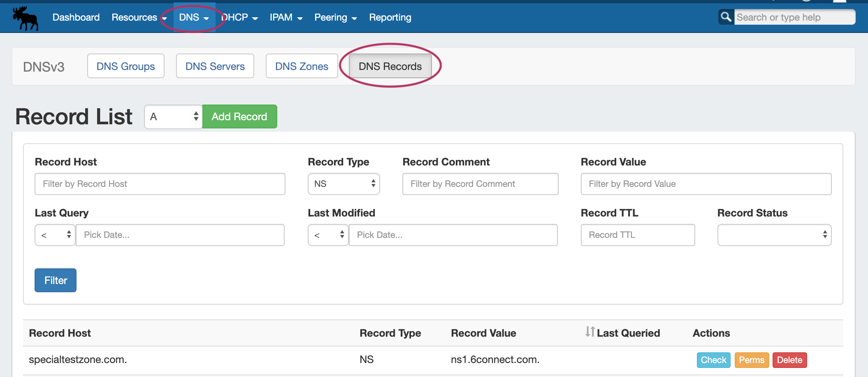This screenshot has width=868, height=377.
Task: Apply filters with the Filter button
Action: pyautogui.click(x=56, y=280)
